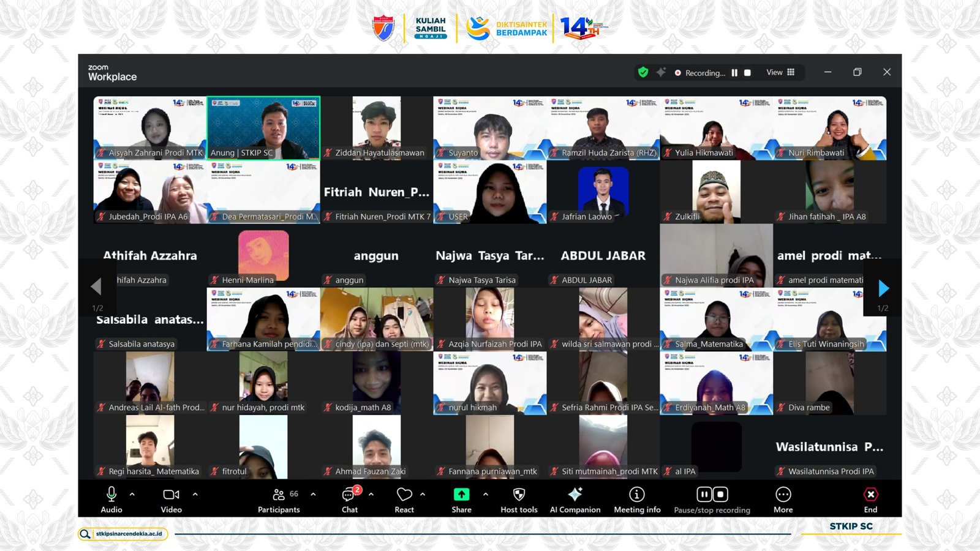Expand the share options arrow

pyautogui.click(x=486, y=494)
